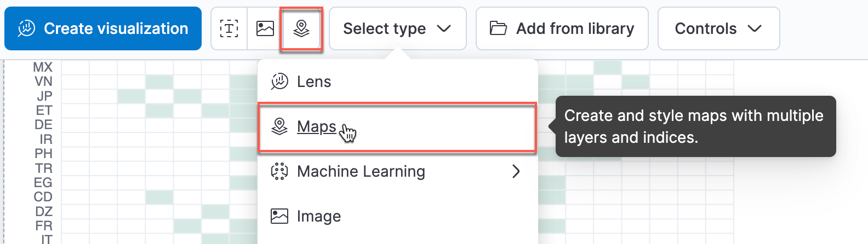Image resolution: width=868 pixels, height=244 pixels.
Task: Click the Maps pin icon in the menu
Action: [279, 126]
